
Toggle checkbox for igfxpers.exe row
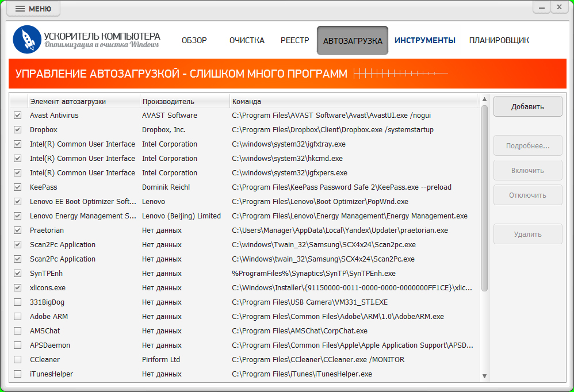click(x=18, y=172)
